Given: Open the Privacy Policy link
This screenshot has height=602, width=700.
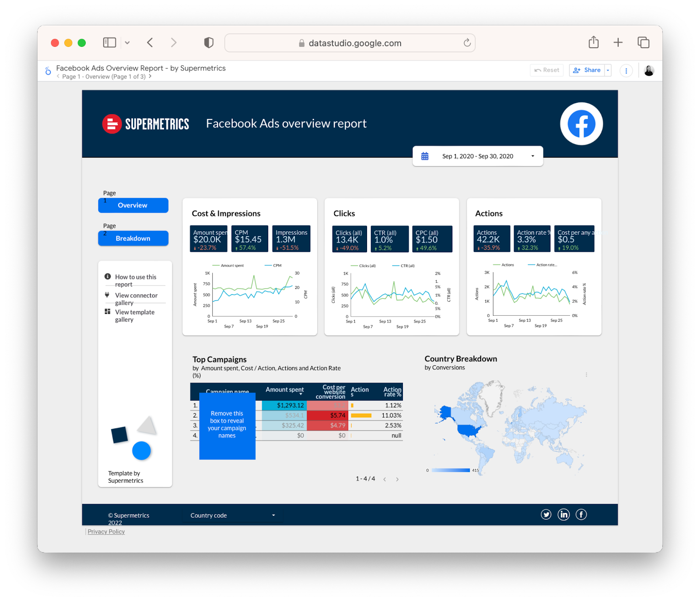Looking at the screenshot, I should (x=106, y=532).
